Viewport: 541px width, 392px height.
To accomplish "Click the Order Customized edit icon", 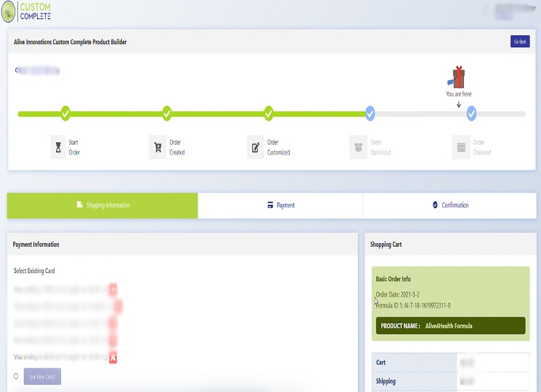I will [x=255, y=147].
